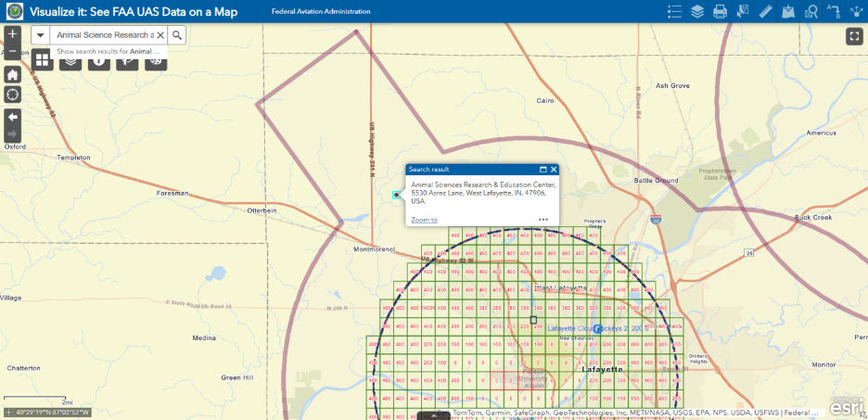The height and width of the screenshot is (420, 868).
Task: Go to the next map extent
Action: pyautogui.click(x=13, y=134)
